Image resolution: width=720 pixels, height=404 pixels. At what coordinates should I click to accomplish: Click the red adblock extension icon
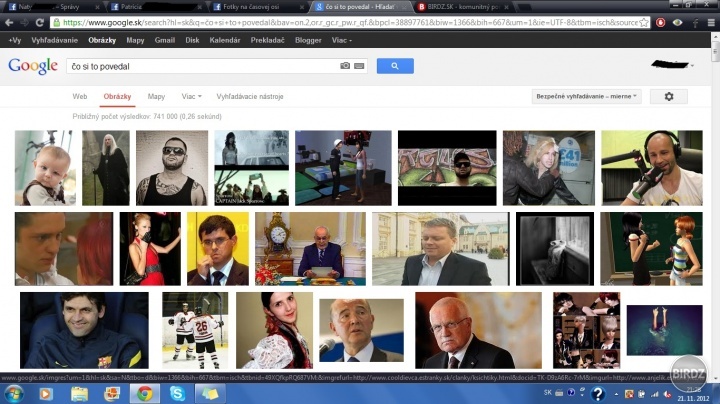click(660, 22)
